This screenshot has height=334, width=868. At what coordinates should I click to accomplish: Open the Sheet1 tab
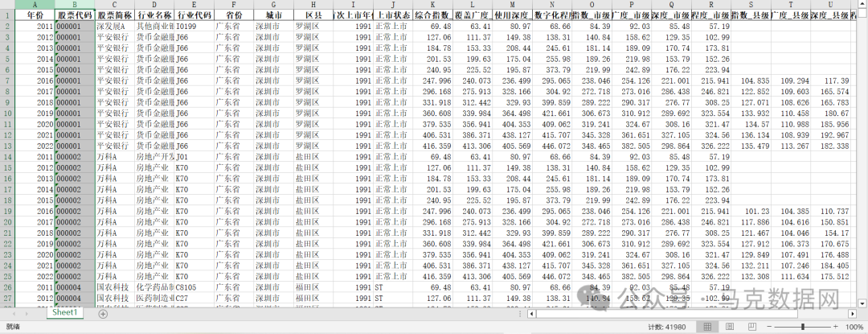pyautogui.click(x=65, y=313)
